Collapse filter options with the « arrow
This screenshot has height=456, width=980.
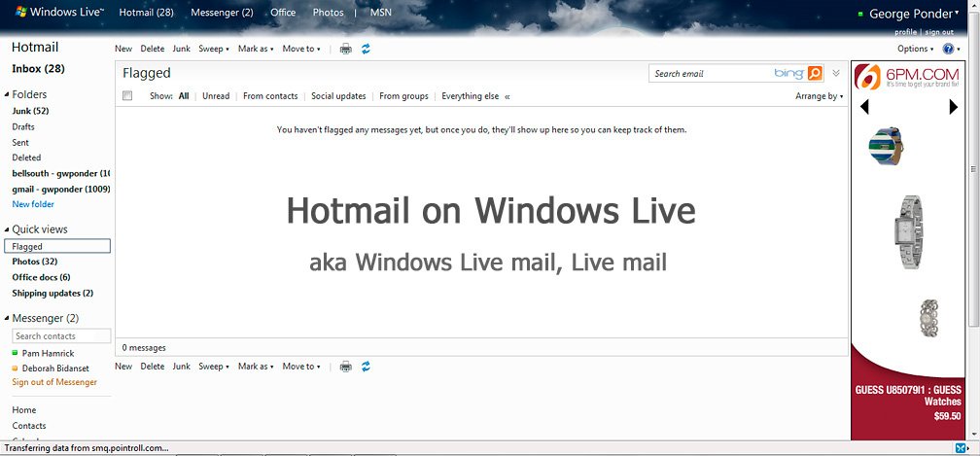click(x=507, y=96)
